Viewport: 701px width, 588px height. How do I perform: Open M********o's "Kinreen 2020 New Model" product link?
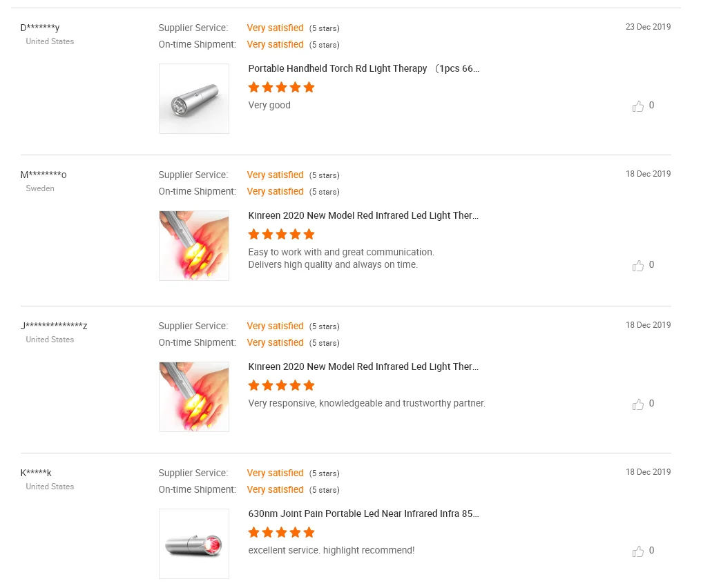click(363, 216)
